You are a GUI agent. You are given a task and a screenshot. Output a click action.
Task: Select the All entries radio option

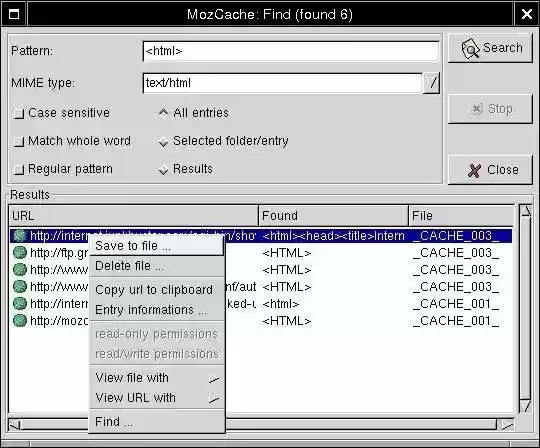164,113
